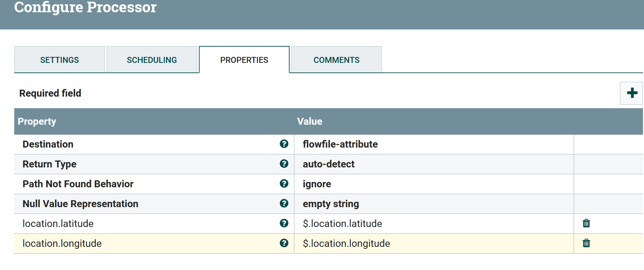644x270 pixels.
Task: Delete the location.longitude property
Action: coord(586,243)
